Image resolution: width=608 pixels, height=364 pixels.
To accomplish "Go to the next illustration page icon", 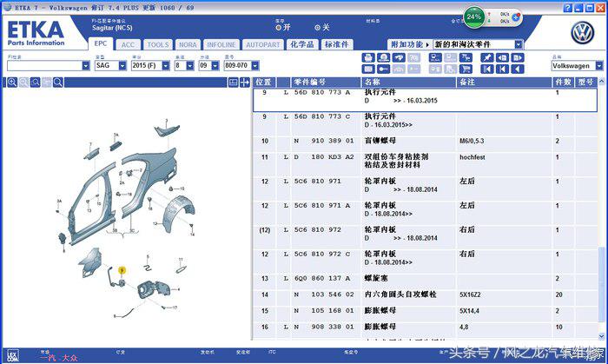I will pos(518,57).
